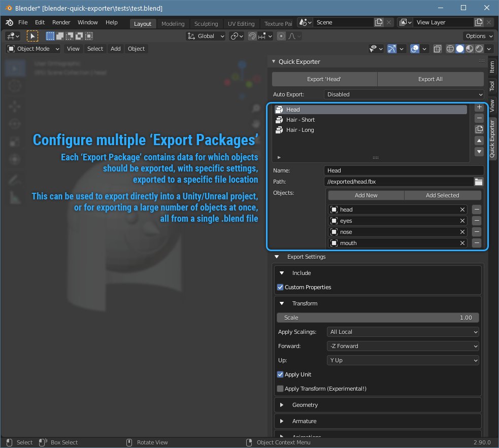
Task: Open the viewport Add menu
Action: [116, 49]
